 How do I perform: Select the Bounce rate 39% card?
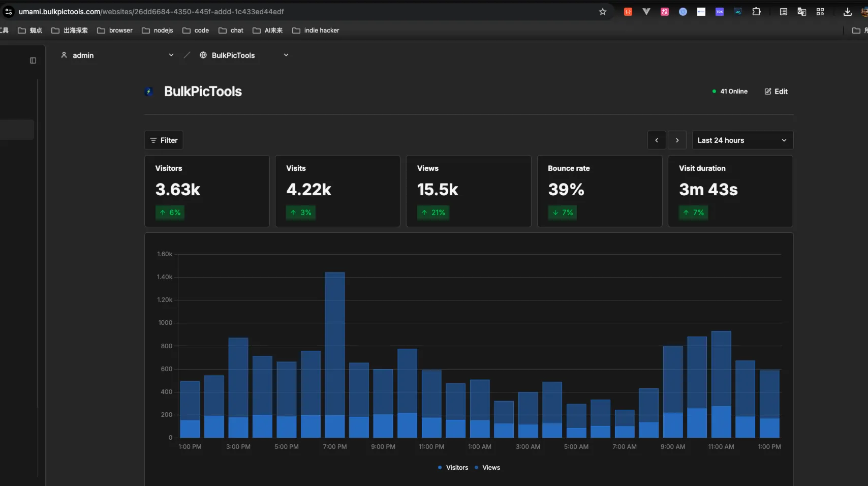point(600,191)
